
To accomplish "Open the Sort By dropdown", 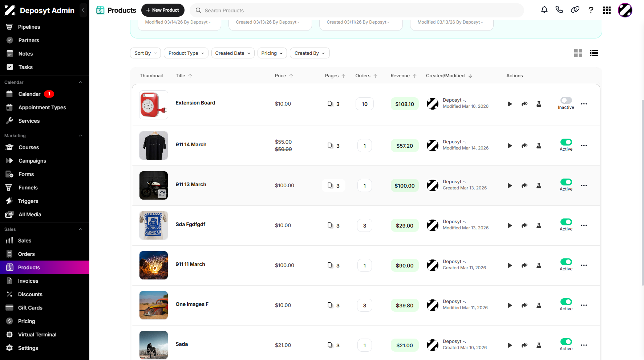I will click(x=146, y=53).
